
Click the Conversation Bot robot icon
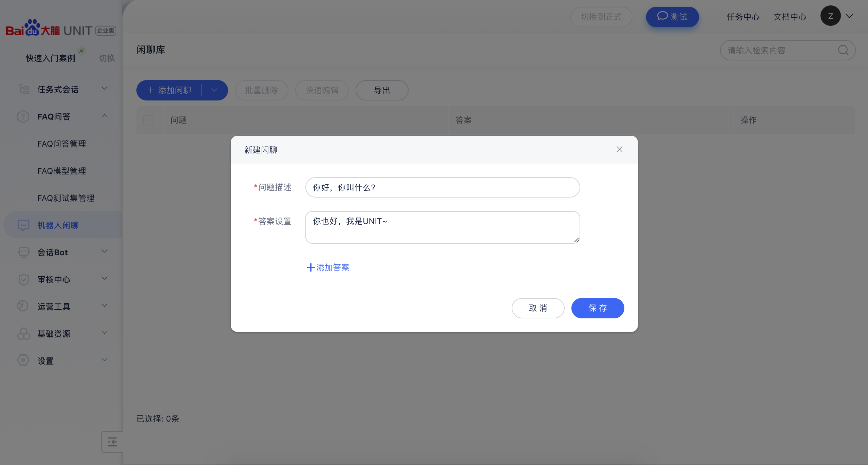[23, 252]
